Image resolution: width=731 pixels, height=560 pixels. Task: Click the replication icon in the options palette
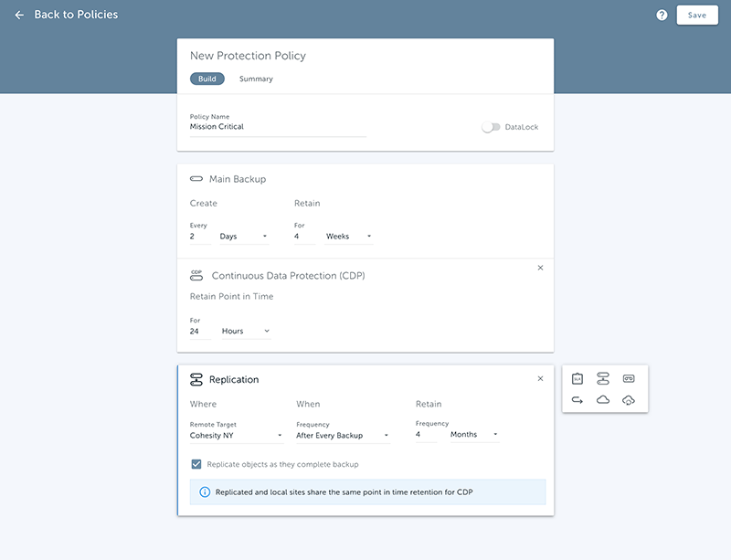(x=603, y=378)
